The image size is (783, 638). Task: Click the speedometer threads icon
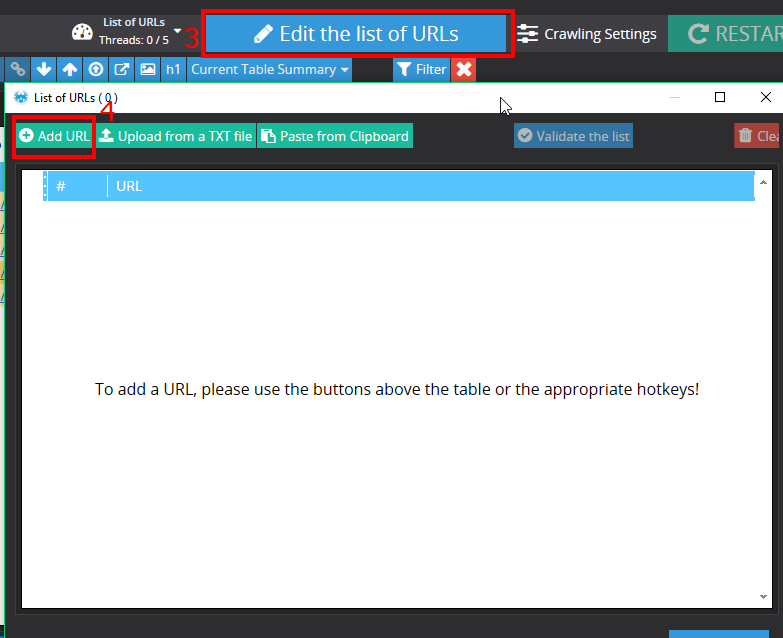[x=82, y=32]
